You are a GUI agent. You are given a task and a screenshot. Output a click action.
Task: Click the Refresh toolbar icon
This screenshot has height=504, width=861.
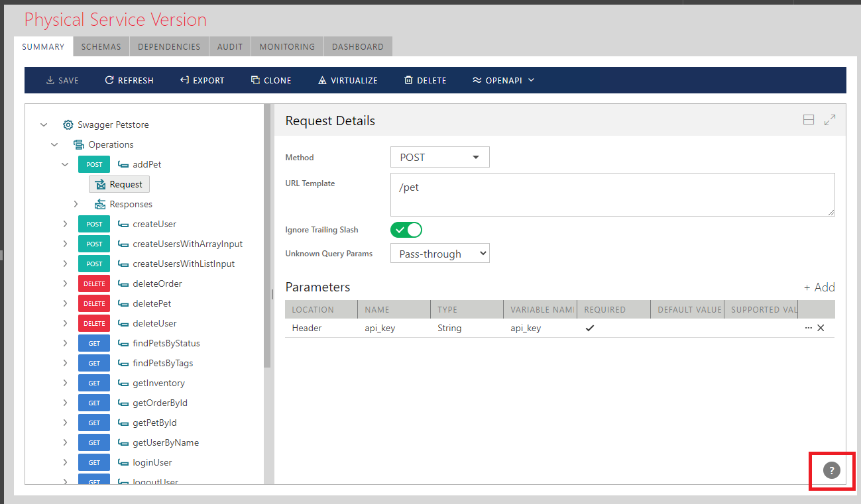tap(109, 80)
